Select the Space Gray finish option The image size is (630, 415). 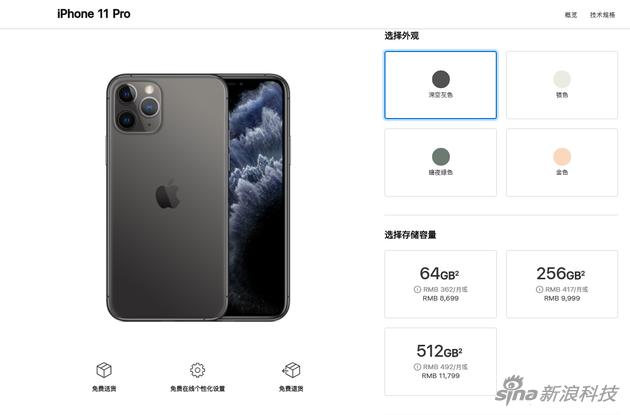tap(440, 85)
